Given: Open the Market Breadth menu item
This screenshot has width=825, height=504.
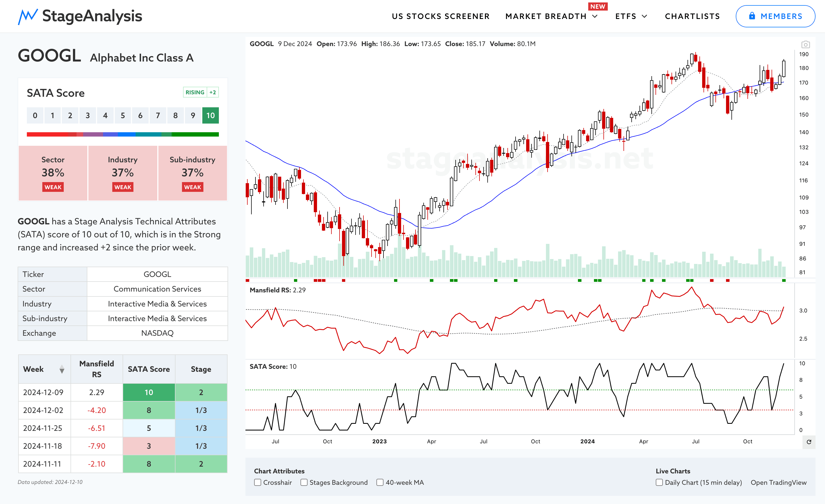Looking at the screenshot, I should coord(546,16).
